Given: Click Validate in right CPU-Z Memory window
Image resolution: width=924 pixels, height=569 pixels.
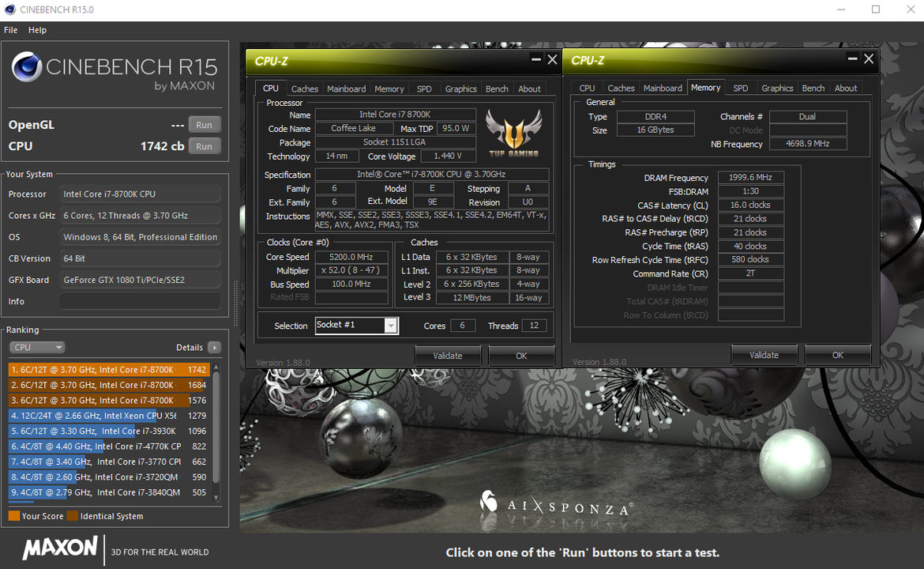Looking at the screenshot, I should pos(764,355).
